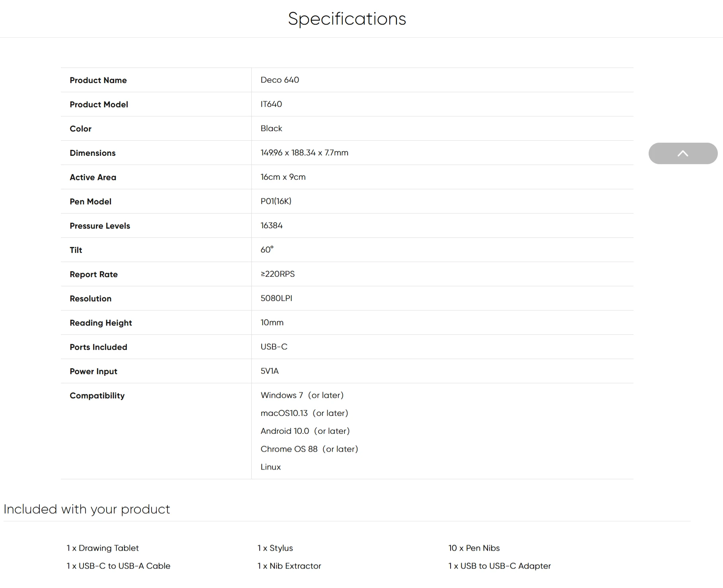Click the Specifications heading

(x=347, y=19)
